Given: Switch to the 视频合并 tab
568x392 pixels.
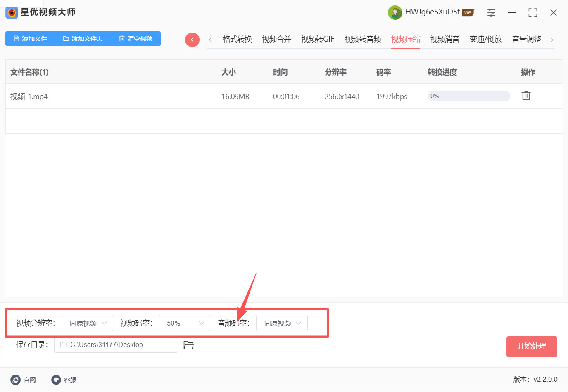Looking at the screenshot, I should click(x=276, y=39).
